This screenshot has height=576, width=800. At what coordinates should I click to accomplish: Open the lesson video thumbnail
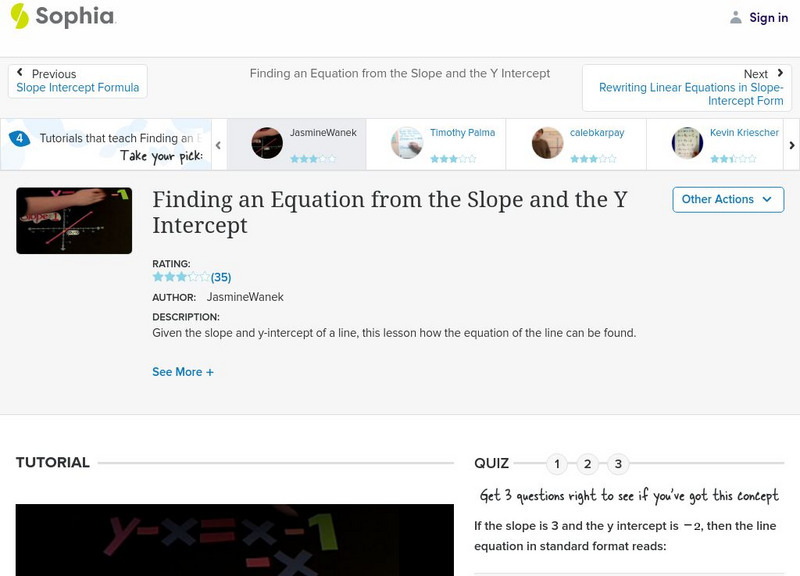[74, 220]
